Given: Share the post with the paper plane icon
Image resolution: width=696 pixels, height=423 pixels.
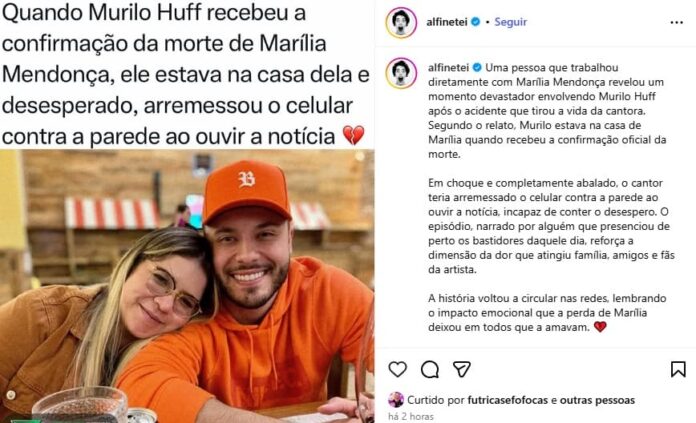Looking at the screenshot, I should [462, 369].
